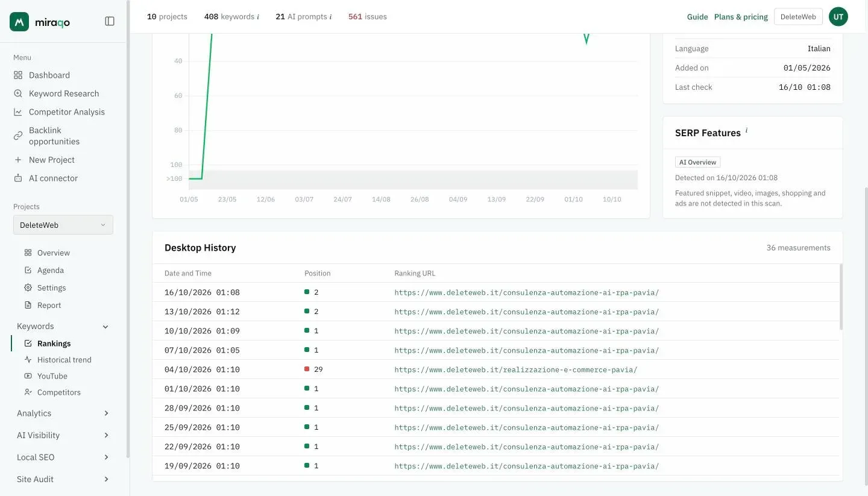Click the Competitor Analysis chart icon
This screenshot has height=496, width=868.
point(18,112)
